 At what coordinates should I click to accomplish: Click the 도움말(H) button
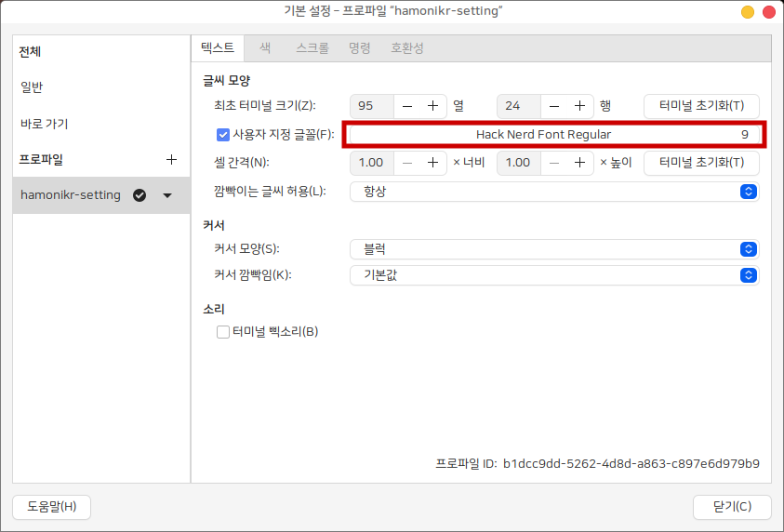(x=52, y=507)
